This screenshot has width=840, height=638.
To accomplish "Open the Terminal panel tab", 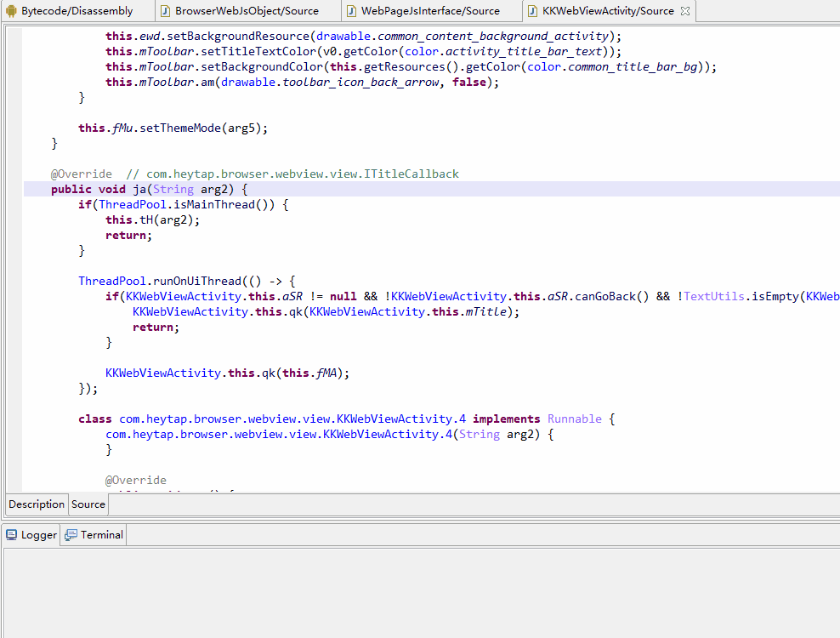I will pos(94,534).
